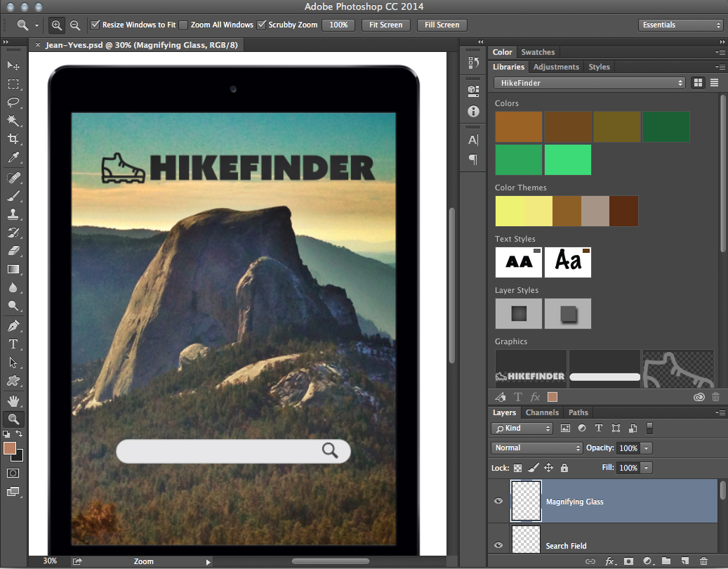728x569 pixels.
Task: Select the Rectangular Marquee tool
Action: coord(13,84)
